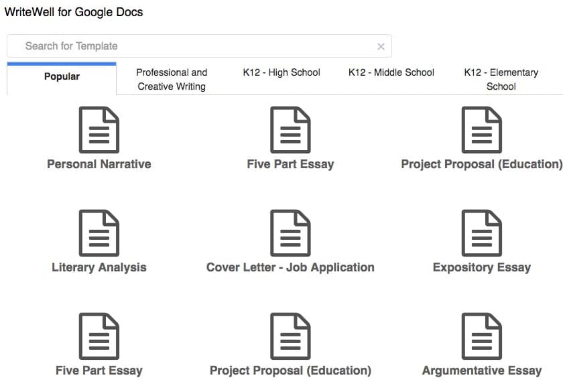
Task: Select the Five Part Essay document icon
Action: 290,129
